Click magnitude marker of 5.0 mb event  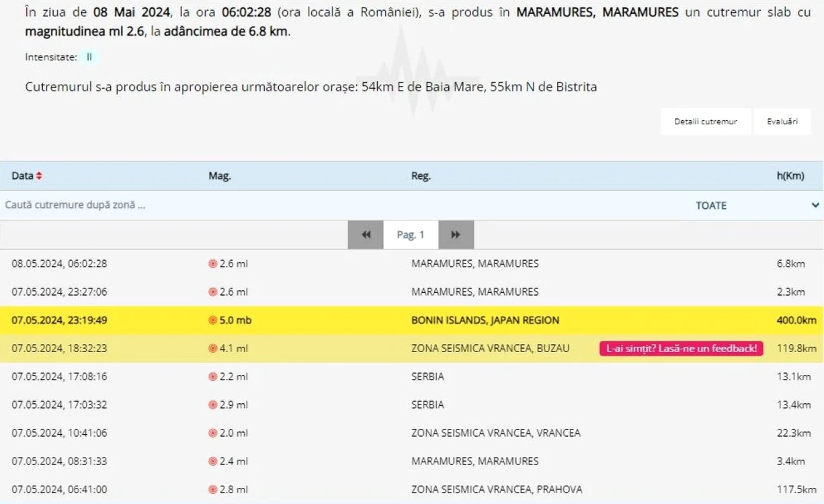click(x=213, y=321)
